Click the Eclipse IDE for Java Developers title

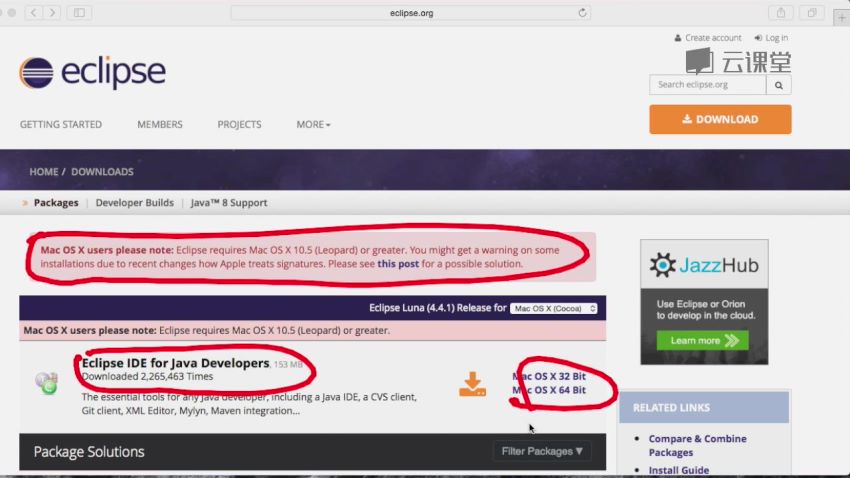175,363
